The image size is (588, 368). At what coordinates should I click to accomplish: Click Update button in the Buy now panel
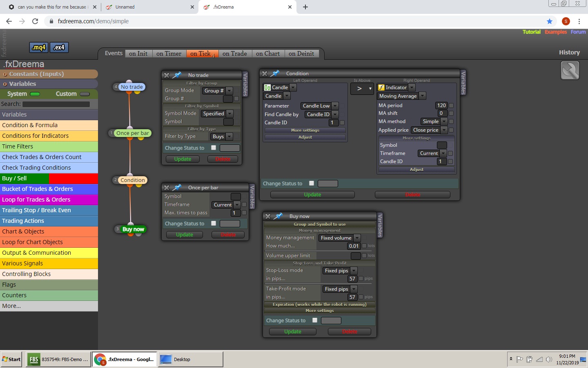(x=293, y=332)
